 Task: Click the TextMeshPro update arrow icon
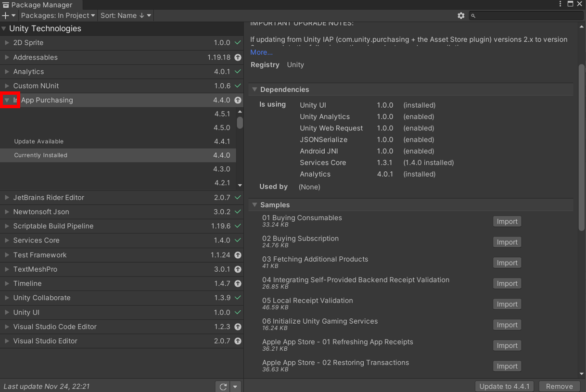(x=238, y=269)
